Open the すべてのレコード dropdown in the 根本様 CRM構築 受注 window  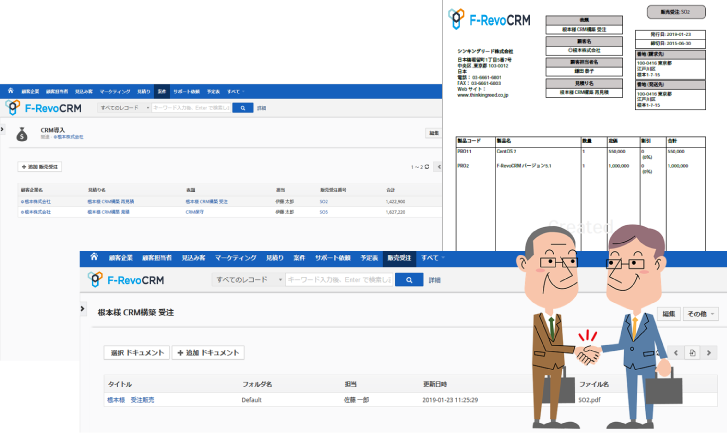pos(248,280)
